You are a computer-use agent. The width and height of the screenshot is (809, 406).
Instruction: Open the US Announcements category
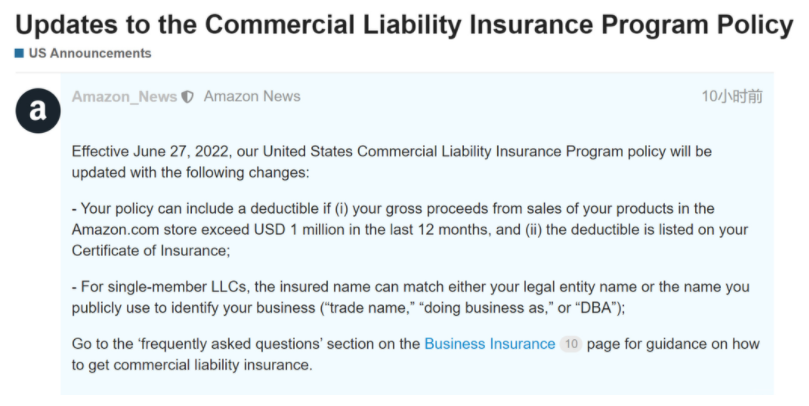coord(88,53)
